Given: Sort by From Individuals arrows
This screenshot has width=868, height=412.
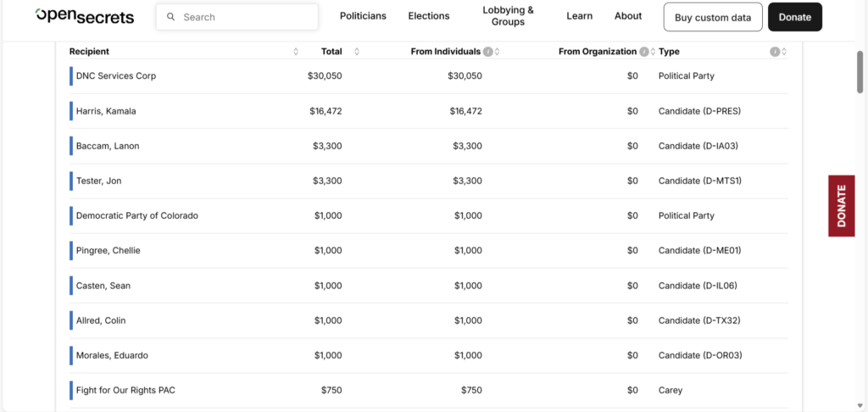Looking at the screenshot, I should (x=497, y=52).
